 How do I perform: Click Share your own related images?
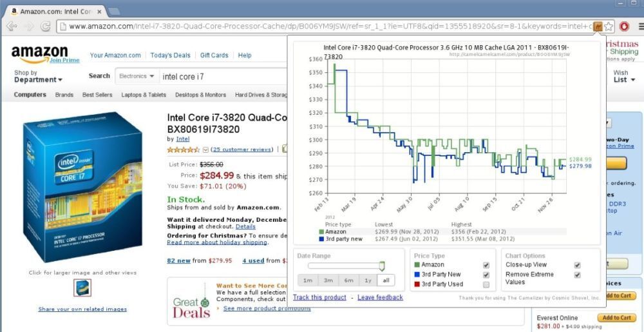(x=82, y=309)
